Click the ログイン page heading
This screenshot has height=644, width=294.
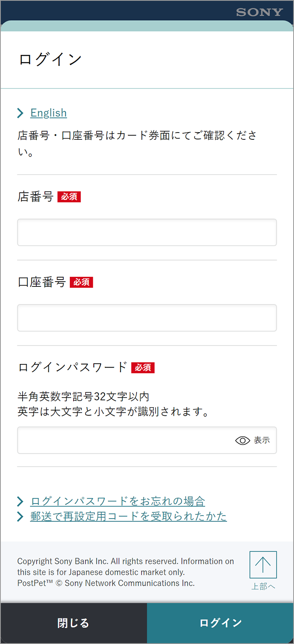click(x=50, y=59)
